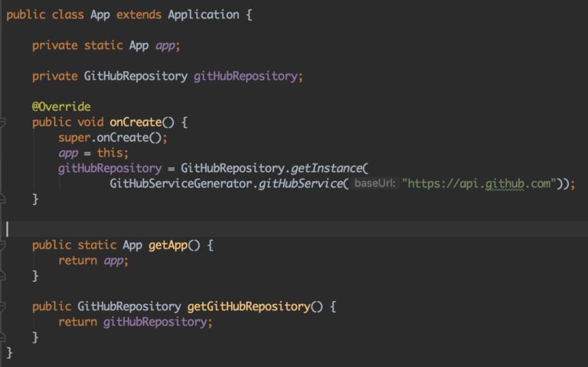Viewport: 588px width, 367px height.
Task: Click "gitHubRepository" in the return statement
Action: (155, 322)
